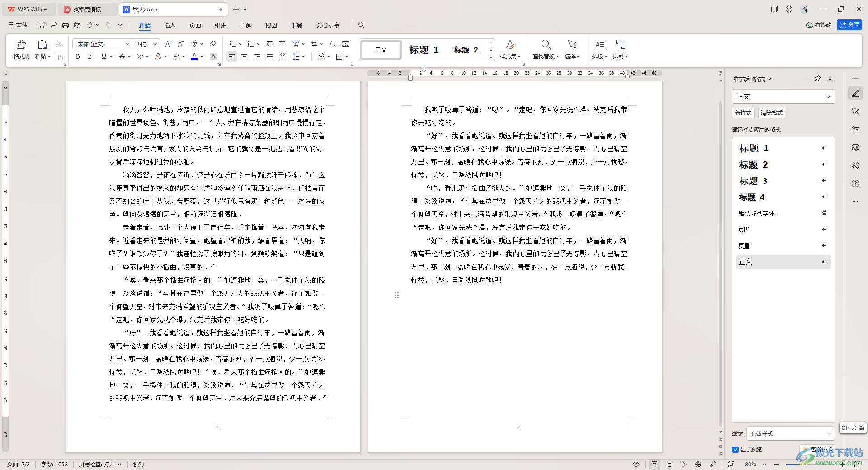Toggle Underline formatting
Image resolution: width=868 pixels, height=470 pixels.
coord(104,56)
